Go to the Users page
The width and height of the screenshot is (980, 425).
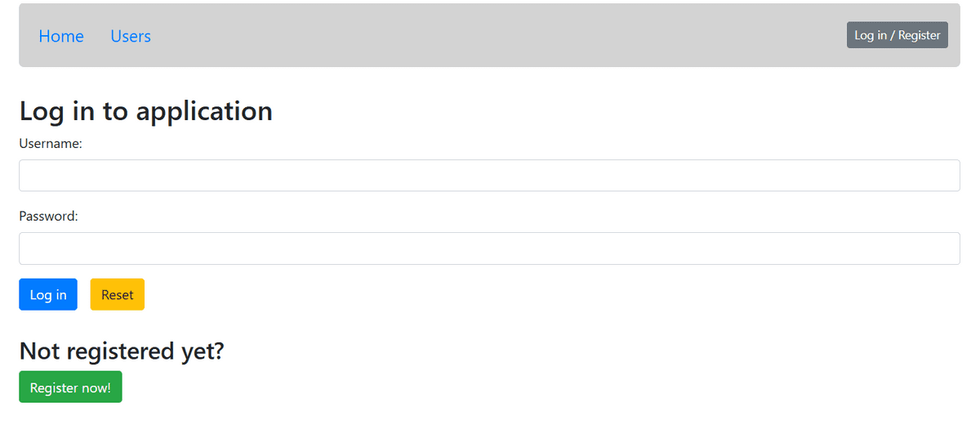131,36
